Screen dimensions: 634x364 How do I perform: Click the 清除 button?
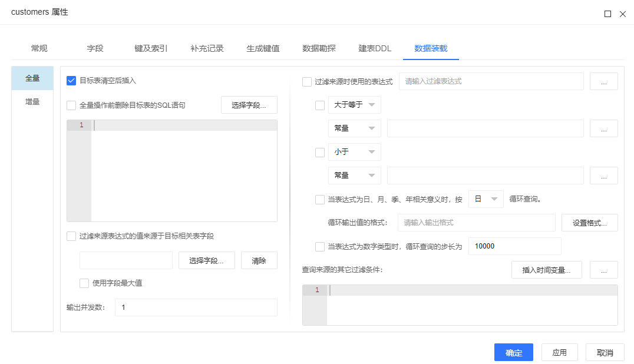coord(259,260)
